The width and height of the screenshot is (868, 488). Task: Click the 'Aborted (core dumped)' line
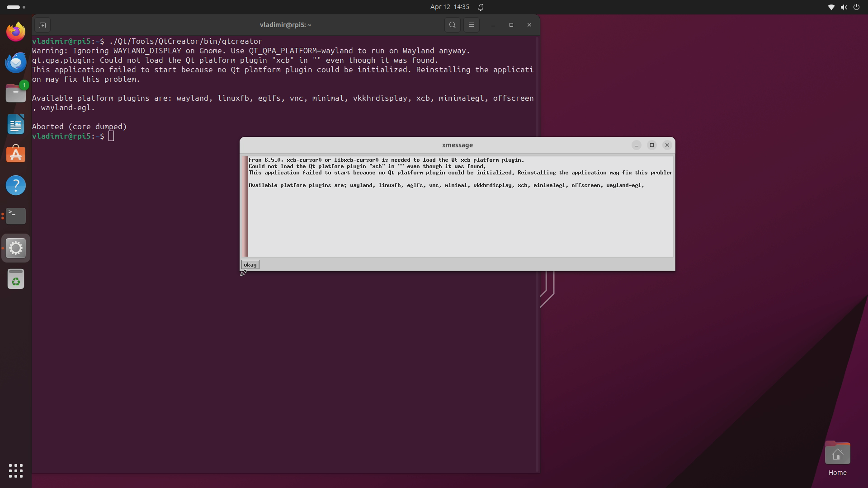(80, 127)
